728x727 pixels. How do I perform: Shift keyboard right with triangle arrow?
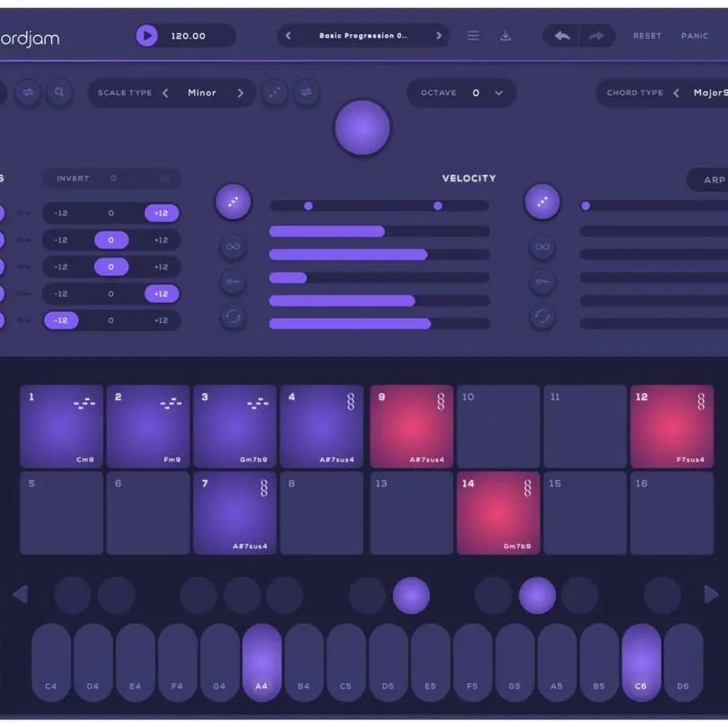tap(711, 595)
